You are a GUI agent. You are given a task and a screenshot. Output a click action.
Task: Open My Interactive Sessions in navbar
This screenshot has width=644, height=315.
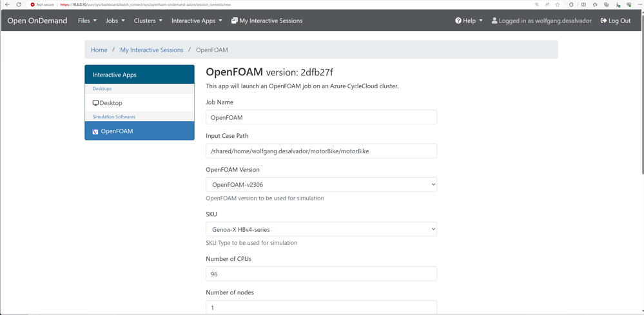click(267, 21)
